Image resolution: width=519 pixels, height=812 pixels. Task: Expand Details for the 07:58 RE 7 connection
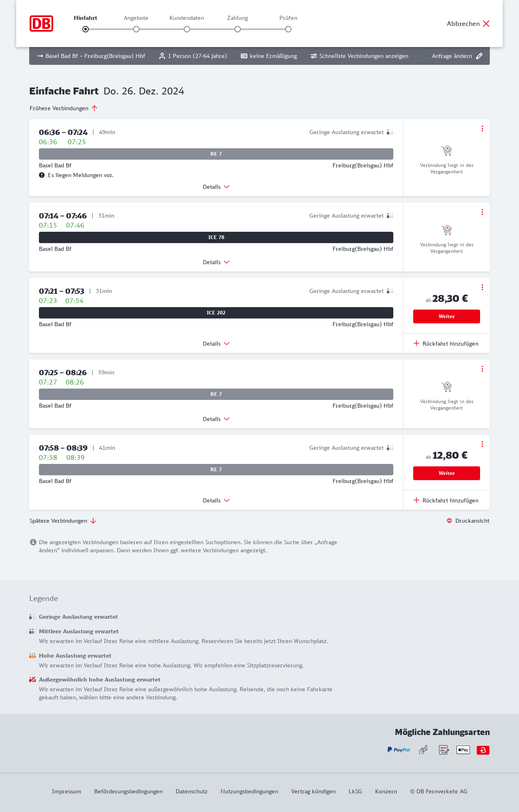coord(216,500)
